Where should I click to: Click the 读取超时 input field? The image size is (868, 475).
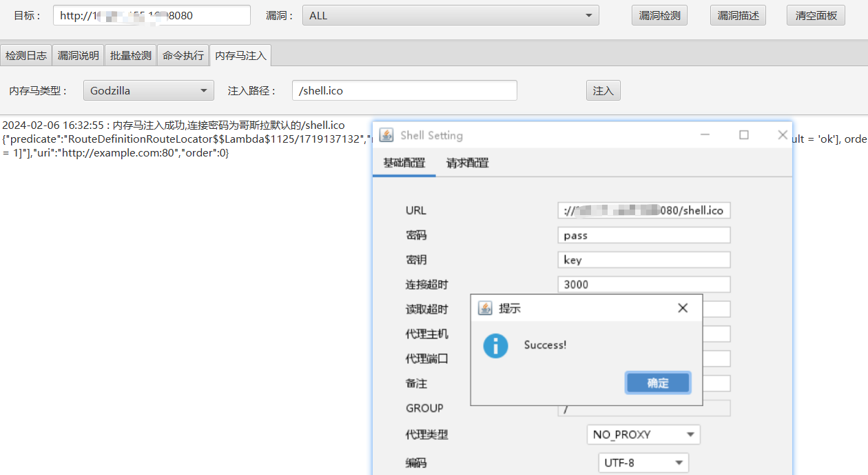[x=716, y=309]
